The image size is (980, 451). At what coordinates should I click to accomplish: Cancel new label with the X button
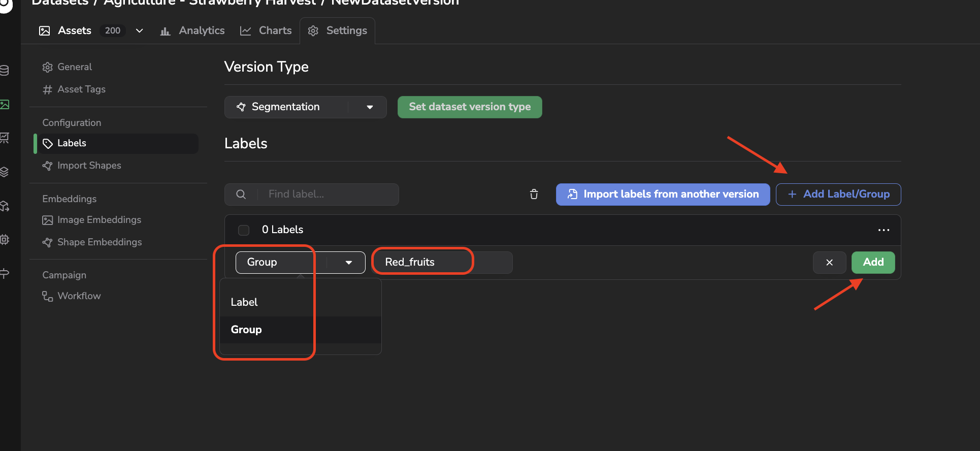pos(829,263)
